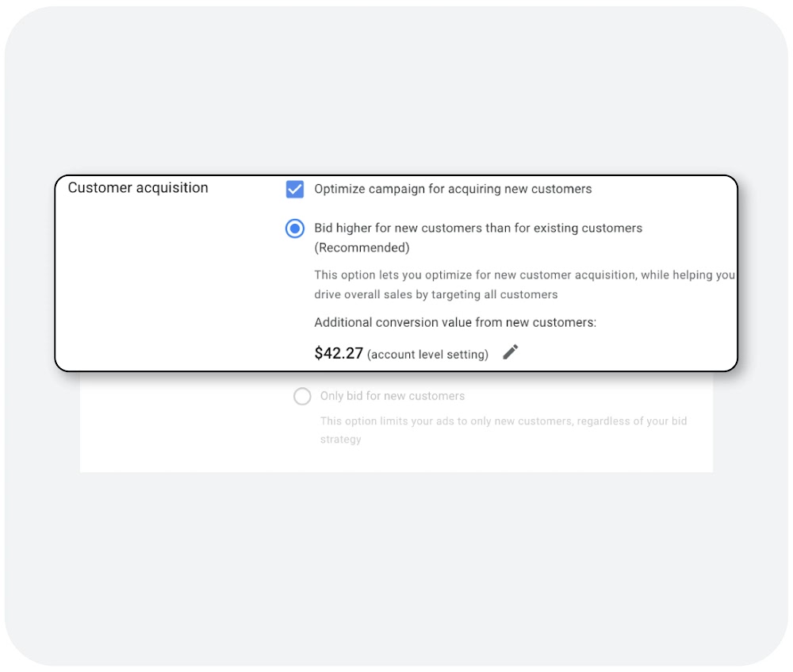Open the conversion value editor via pencil icon

pyautogui.click(x=511, y=351)
